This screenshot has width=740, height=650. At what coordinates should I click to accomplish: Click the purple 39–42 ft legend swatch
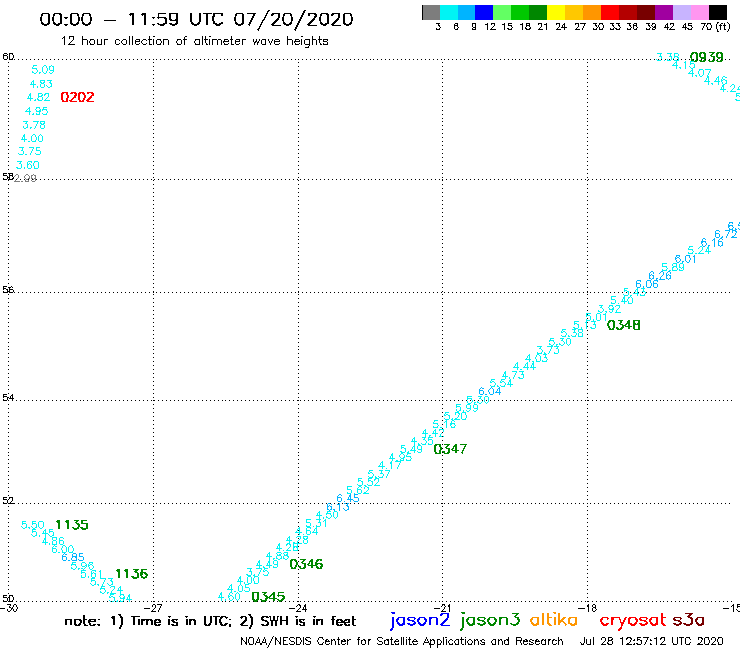pos(664,12)
